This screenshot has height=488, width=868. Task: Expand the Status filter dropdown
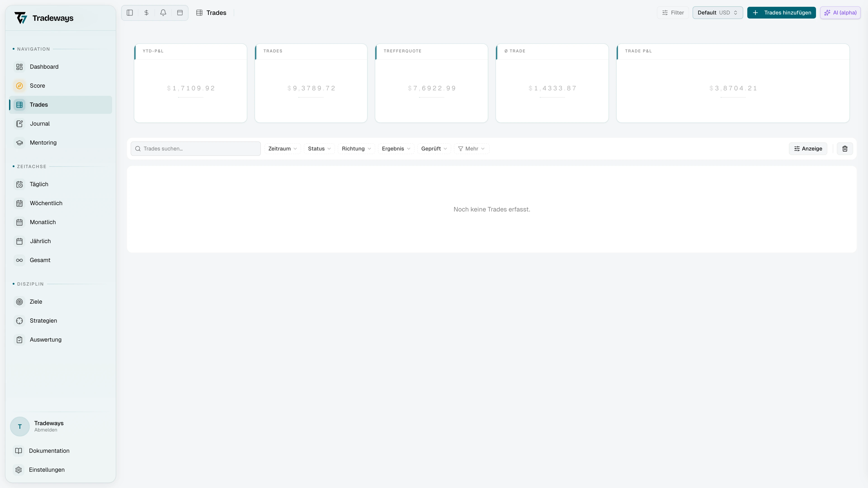pyautogui.click(x=319, y=148)
